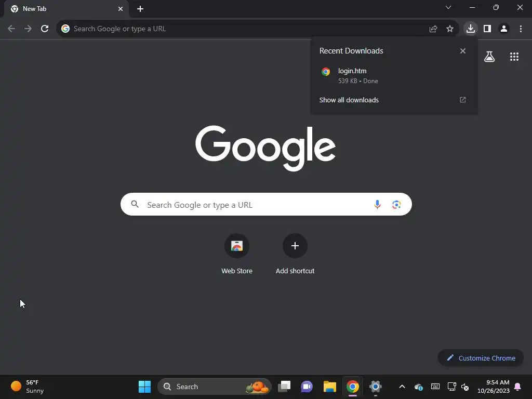Minimize the Chrome window
The height and width of the screenshot is (399, 532).
pyautogui.click(x=472, y=7)
